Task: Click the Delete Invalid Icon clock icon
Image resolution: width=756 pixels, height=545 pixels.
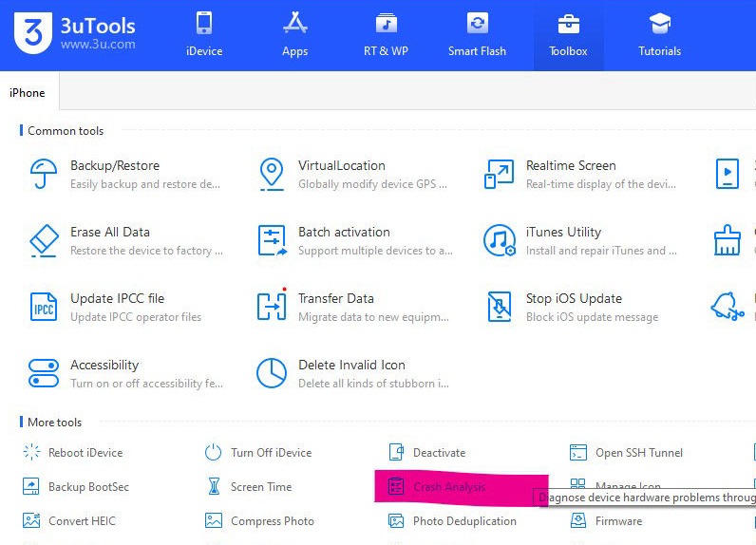Action: coord(272,373)
